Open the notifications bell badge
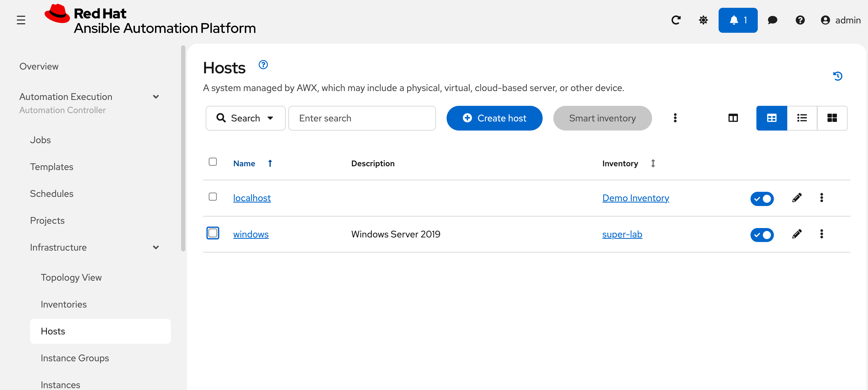The width and height of the screenshot is (868, 390). pos(738,20)
